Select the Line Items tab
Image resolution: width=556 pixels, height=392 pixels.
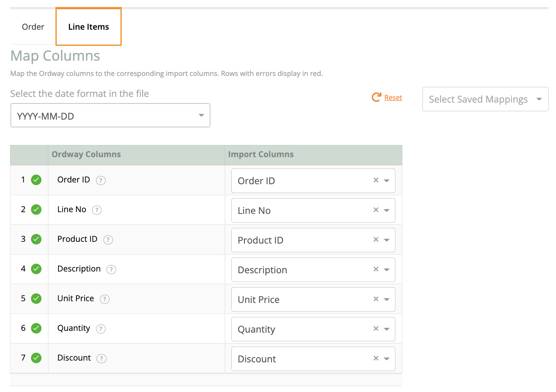coord(89,27)
